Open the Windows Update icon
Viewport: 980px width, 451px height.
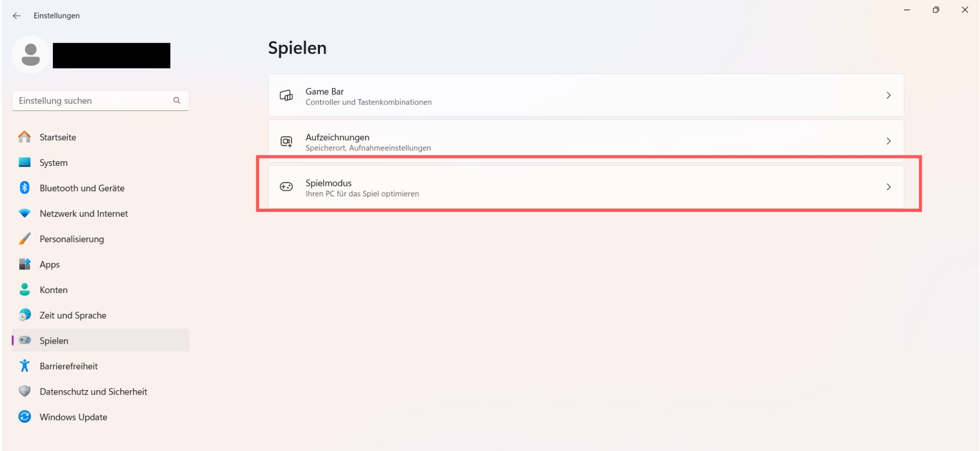[x=25, y=417]
